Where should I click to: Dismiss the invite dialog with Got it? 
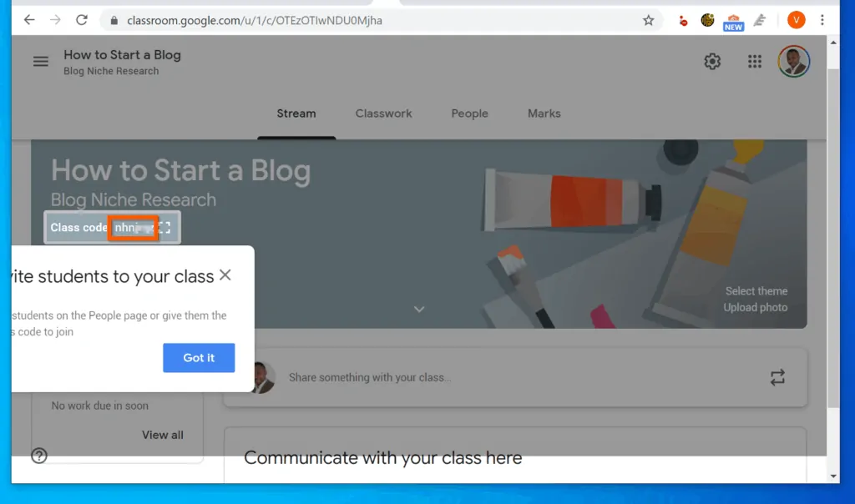199,357
